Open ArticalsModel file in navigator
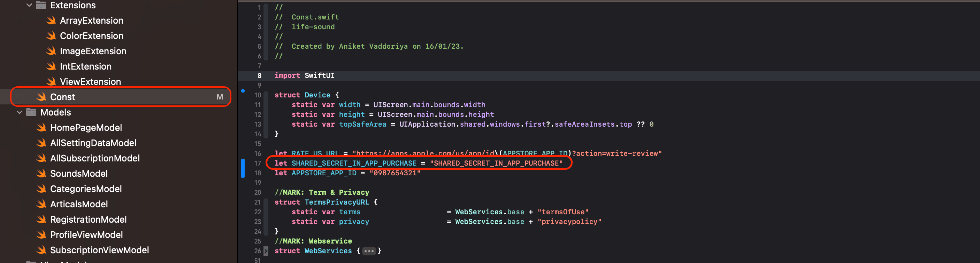 [79, 204]
